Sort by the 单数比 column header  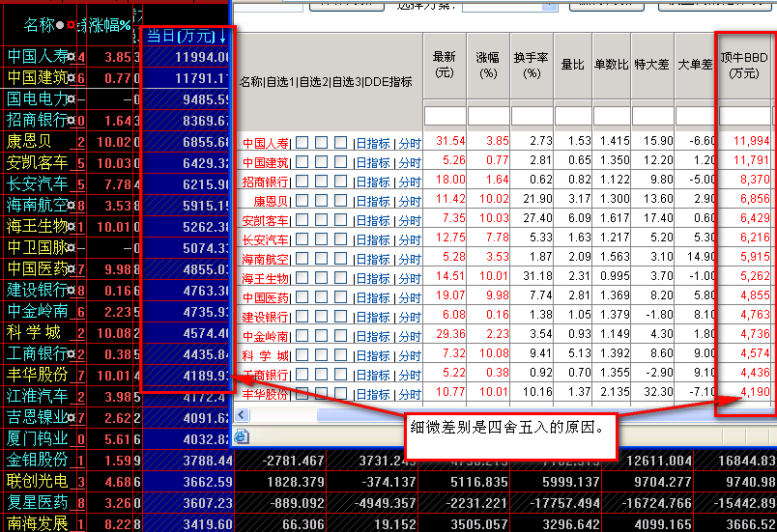click(612, 66)
